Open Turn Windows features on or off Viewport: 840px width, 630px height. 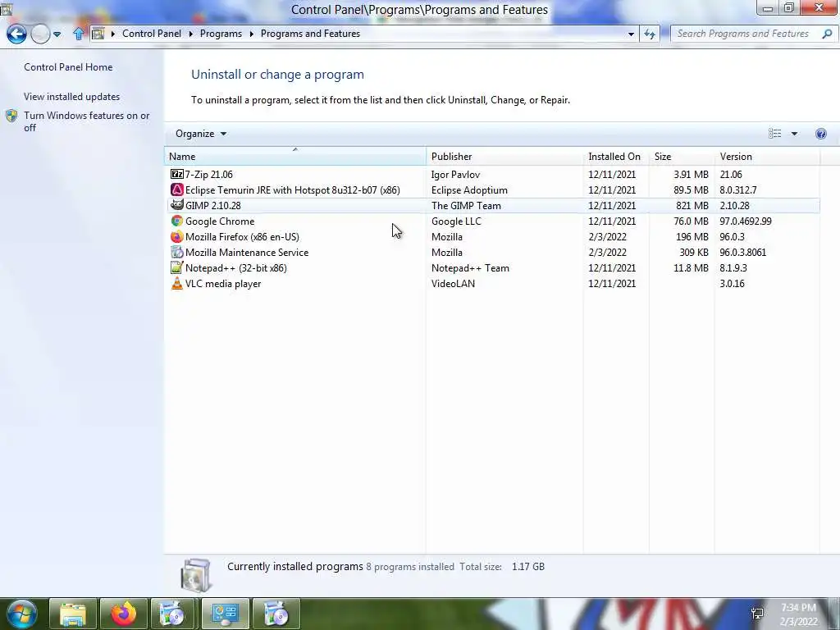87,121
